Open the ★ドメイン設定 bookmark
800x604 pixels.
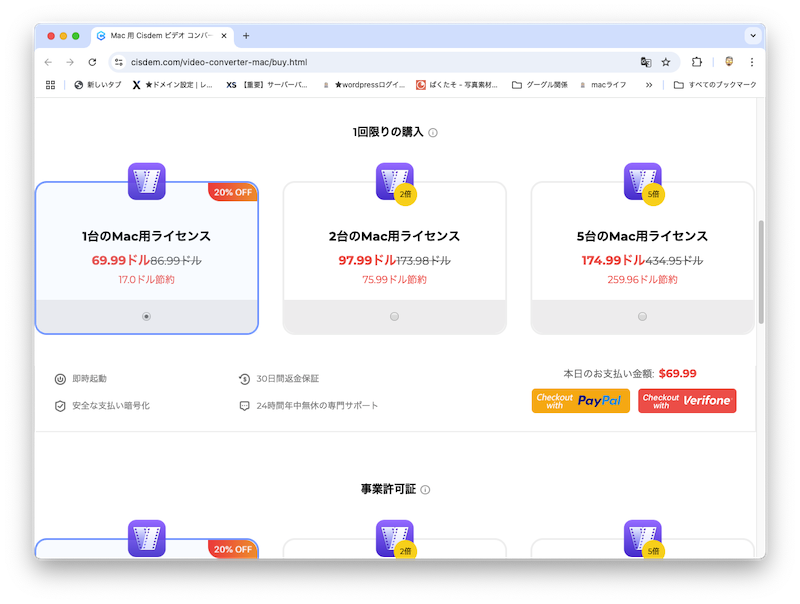tap(172, 85)
